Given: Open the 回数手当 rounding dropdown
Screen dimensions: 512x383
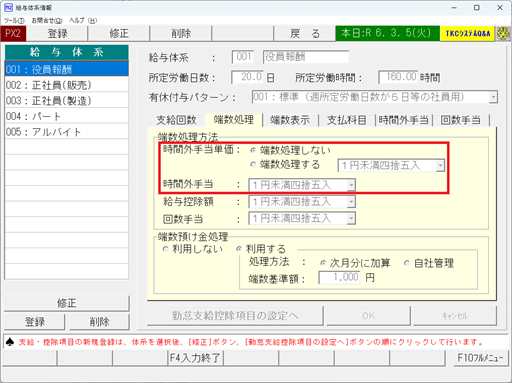Looking at the screenshot, I should [x=351, y=219].
